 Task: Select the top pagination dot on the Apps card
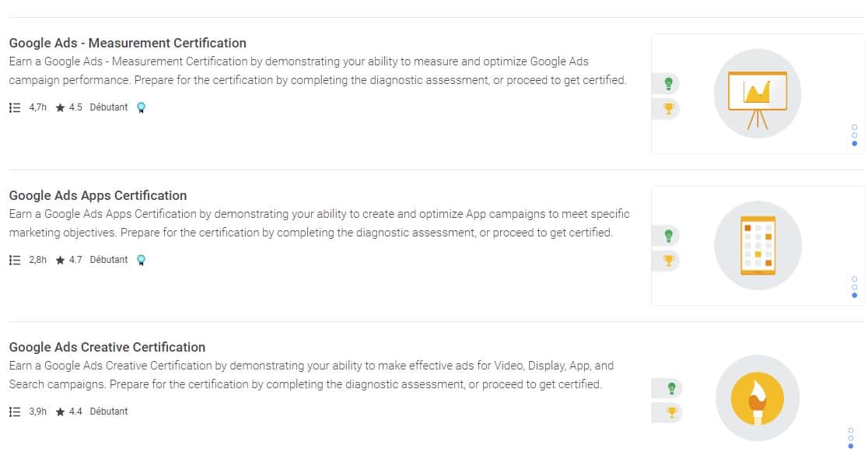(x=854, y=279)
